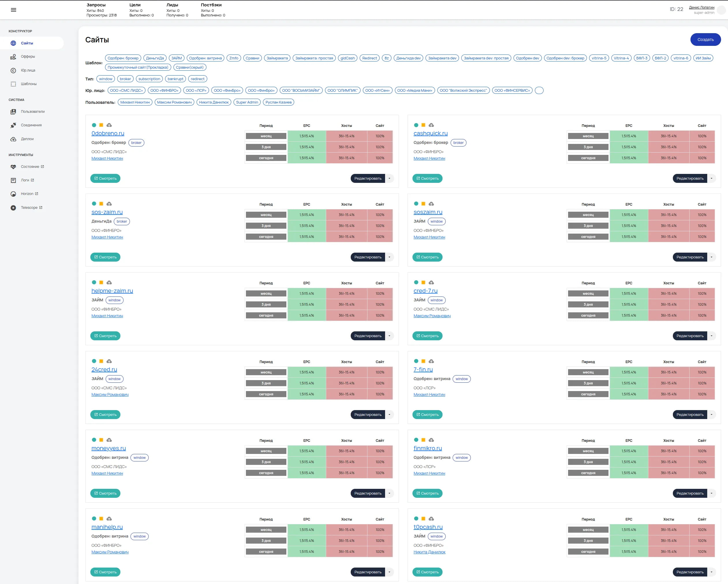The height and width of the screenshot is (584, 728).
Task: Open the Соединения plug icon item
Action: [x=31, y=125]
